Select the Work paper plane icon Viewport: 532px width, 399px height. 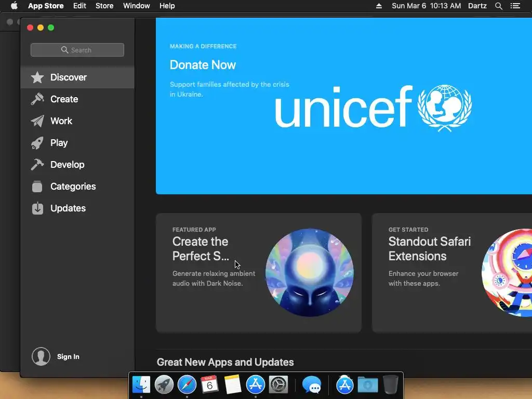point(37,121)
